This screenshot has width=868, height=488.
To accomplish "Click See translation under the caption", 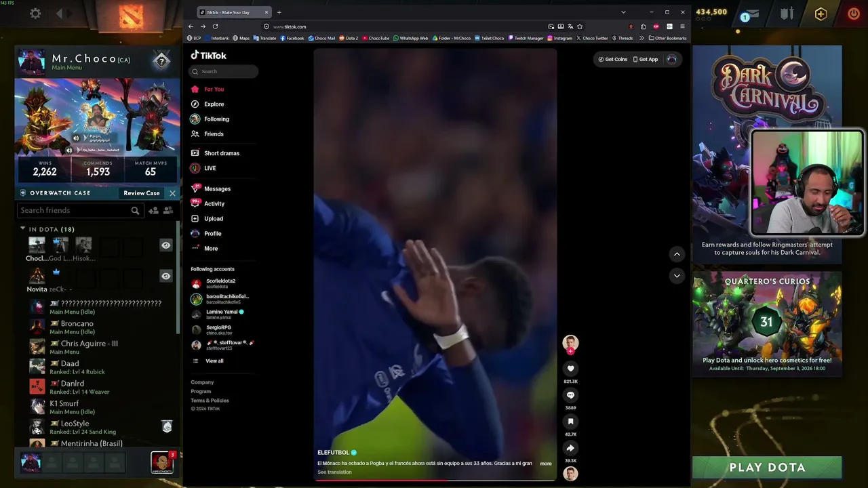I will click(x=334, y=472).
